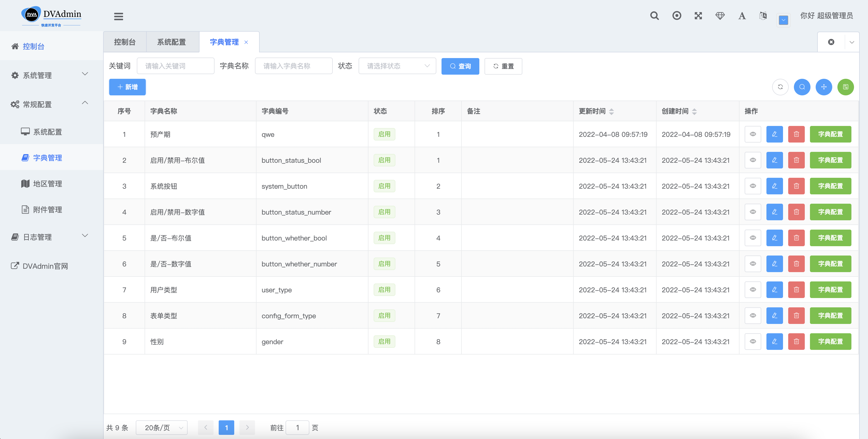View details of the button_status_bool row

(x=753, y=160)
